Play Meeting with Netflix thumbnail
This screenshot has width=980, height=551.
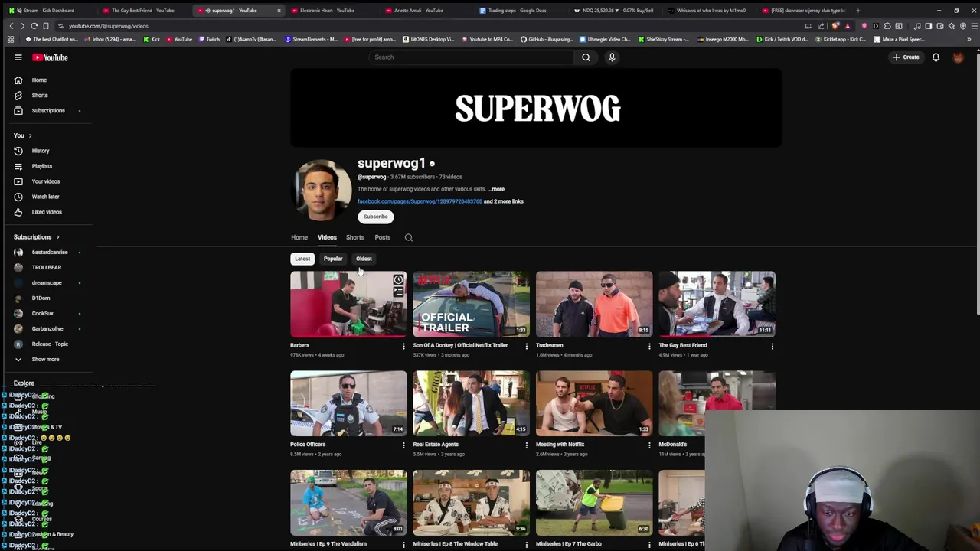594,403
